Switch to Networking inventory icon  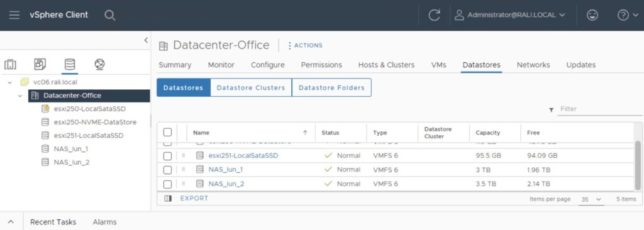tap(99, 64)
